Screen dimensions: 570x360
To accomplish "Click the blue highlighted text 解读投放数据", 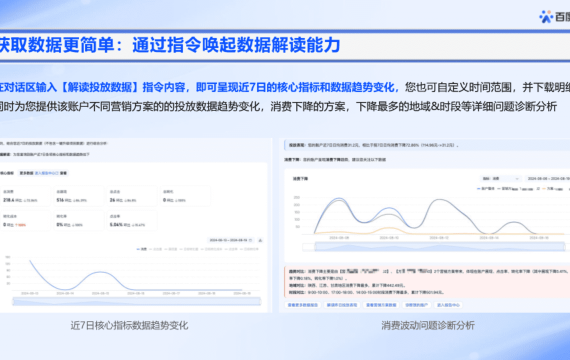I will (x=100, y=87).
